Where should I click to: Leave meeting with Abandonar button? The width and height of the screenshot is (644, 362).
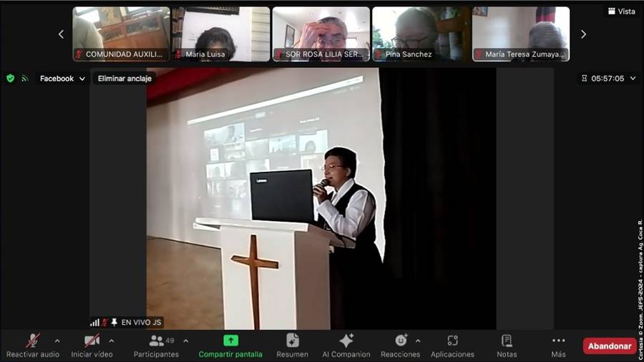(610, 346)
